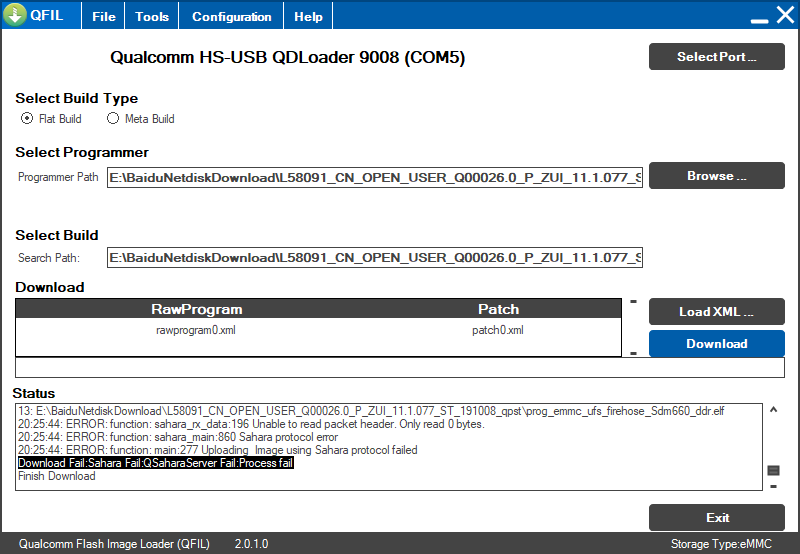Click the Uploading Image failed log line
Viewport: 800px width, 554px height.
(x=217, y=450)
